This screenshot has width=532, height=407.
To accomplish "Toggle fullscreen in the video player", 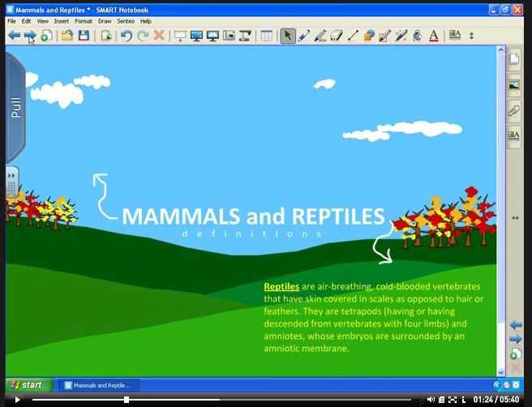I will [x=453, y=399].
